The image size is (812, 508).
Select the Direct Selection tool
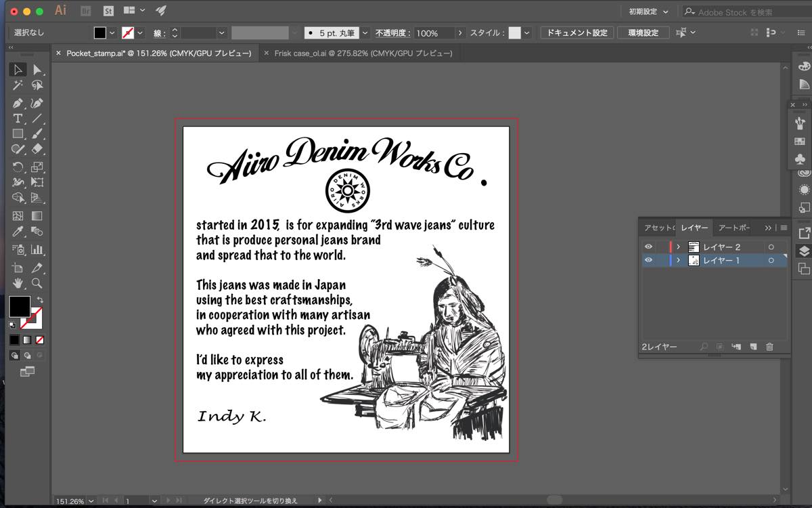point(37,69)
